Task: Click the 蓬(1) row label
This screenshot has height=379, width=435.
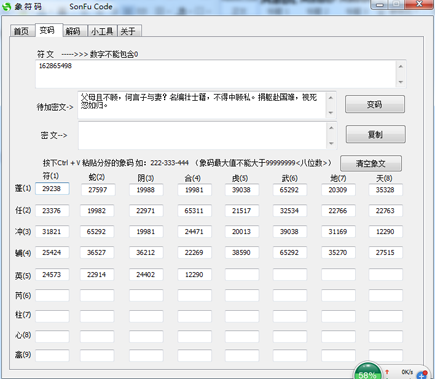Action: click(x=23, y=188)
